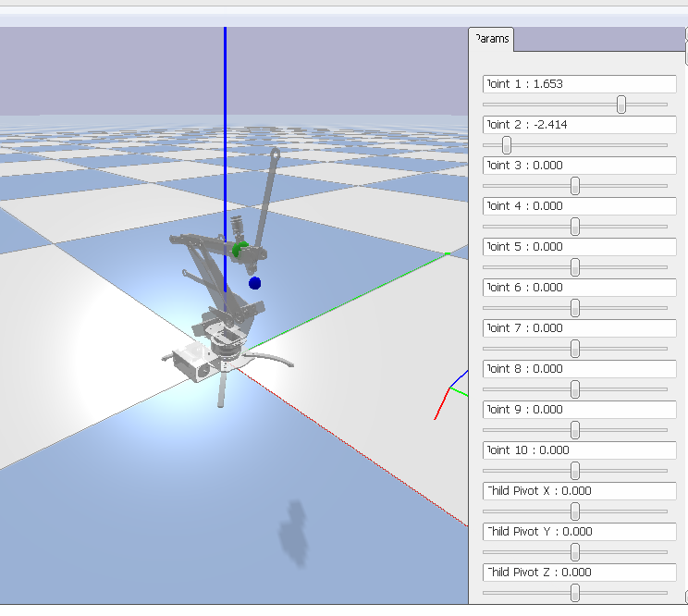Adjust the Joint 5 slider handle

(575, 267)
